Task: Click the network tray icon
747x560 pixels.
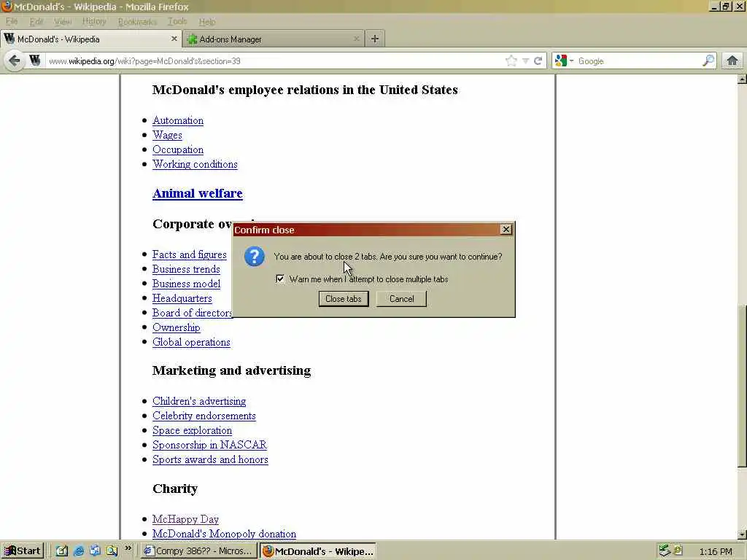Action: pyautogui.click(x=665, y=551)
